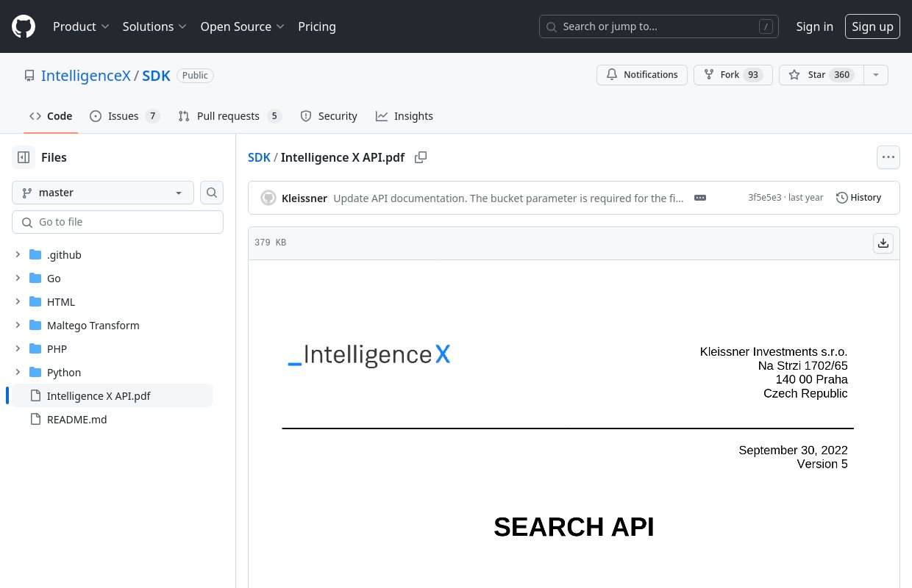This screenshot has width=912, height=588.
Task: Click the repository icon beside IntelligenceX
Action: (x=29, y=76)
